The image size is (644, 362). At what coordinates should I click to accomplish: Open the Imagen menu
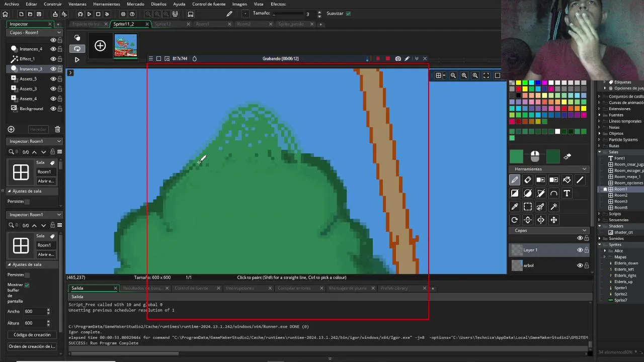coord(239,4)
